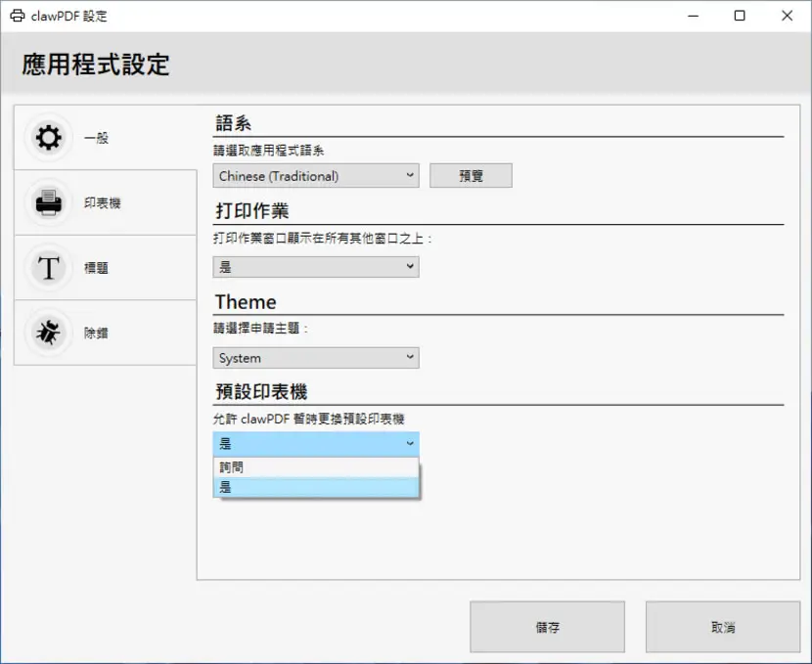The height and width of the screenshot is (664, 812).
Task: Click the 預覽 button
Action: tap(471, 175)
